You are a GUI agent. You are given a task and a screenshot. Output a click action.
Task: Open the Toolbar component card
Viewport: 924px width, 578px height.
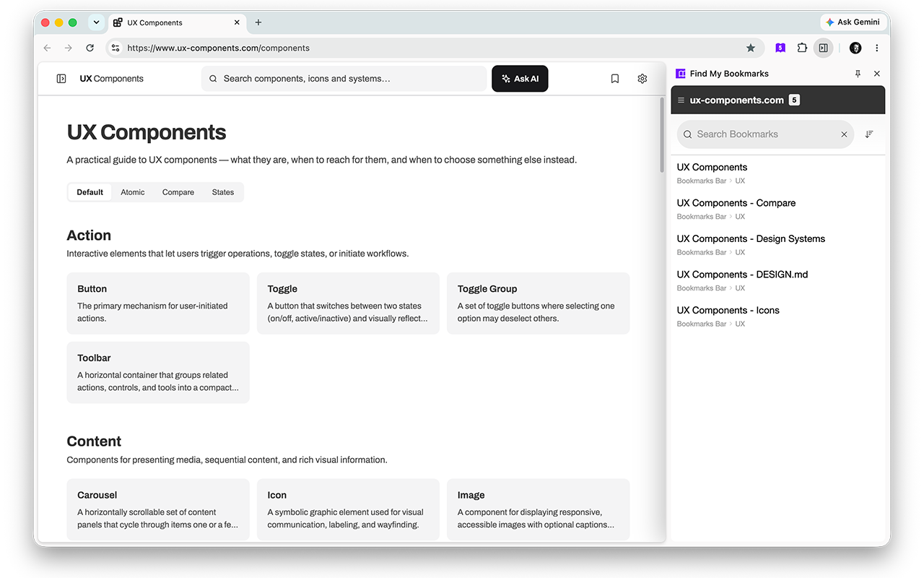point(158,373)
